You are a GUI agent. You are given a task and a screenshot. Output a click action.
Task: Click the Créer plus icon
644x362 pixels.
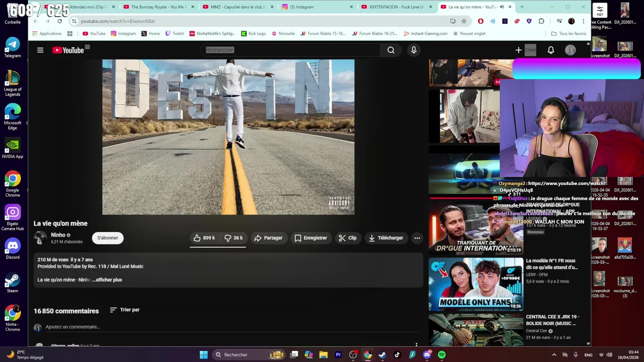[519, 50]
